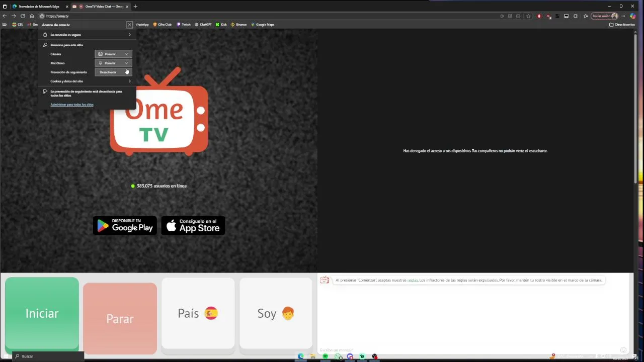
Task: Open Spotify from the taskbar
Action: (326, 356)
